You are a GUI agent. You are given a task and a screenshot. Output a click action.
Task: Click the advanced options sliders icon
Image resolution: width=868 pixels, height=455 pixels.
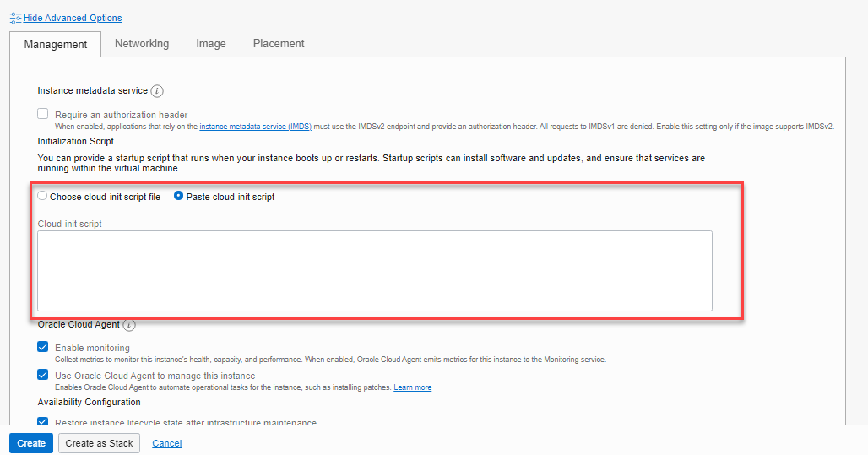coord(15,19)
